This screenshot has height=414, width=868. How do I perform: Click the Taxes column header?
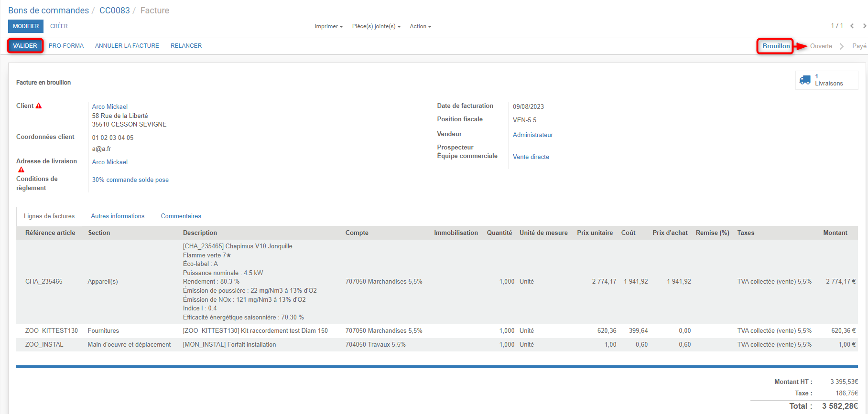click(x=746, y=233)
